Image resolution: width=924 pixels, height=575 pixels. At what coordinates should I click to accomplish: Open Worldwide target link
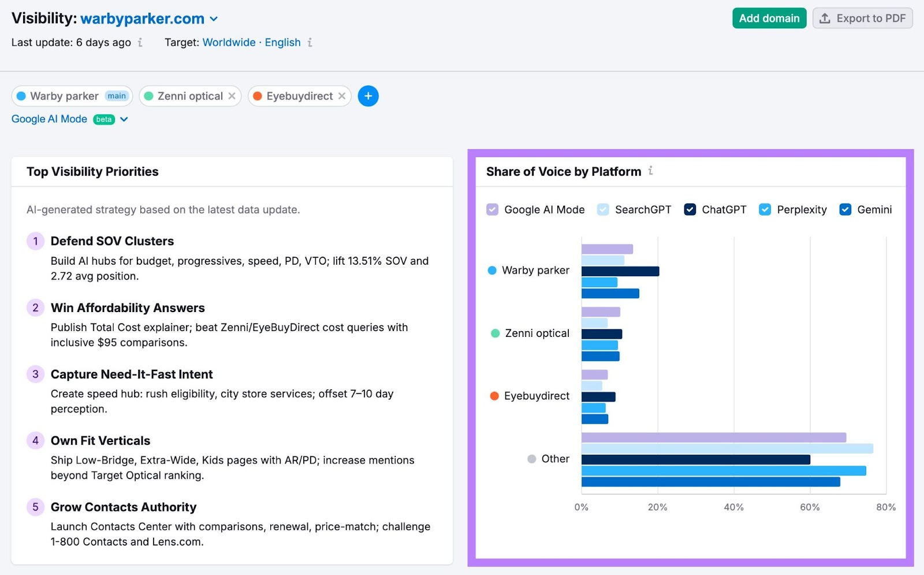[229, 42]
